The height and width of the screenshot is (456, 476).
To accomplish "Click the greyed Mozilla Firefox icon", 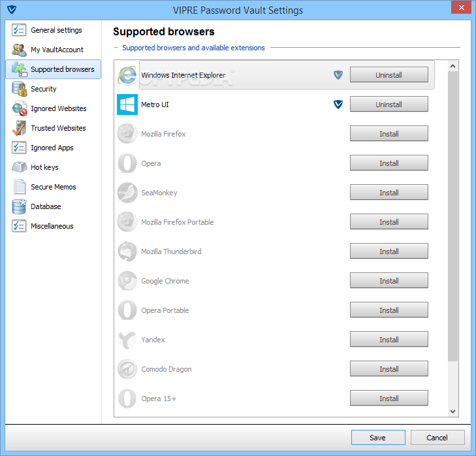I will click(127, 134).
